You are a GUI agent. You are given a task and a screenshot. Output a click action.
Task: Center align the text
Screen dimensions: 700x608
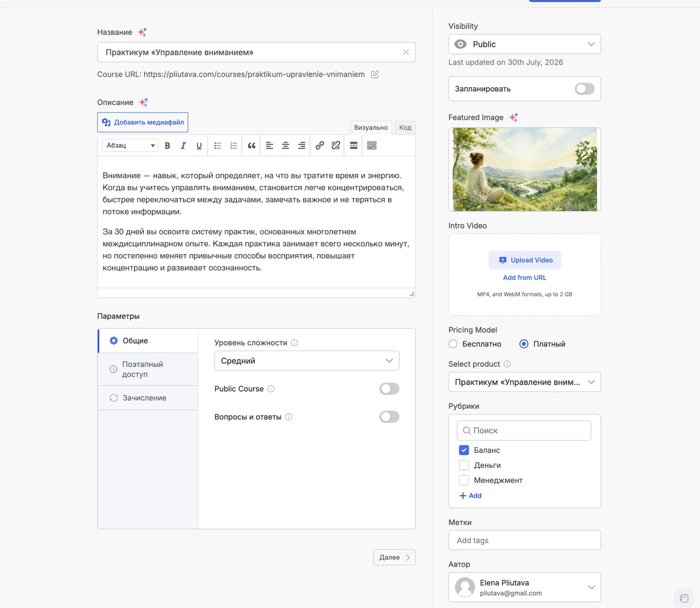pos(285,145)
